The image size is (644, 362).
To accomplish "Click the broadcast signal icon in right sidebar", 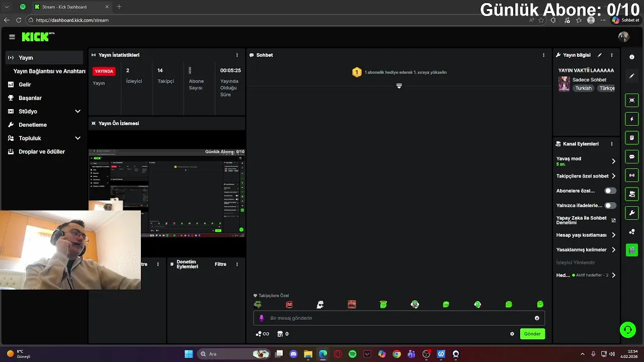I will coord(632,175).
